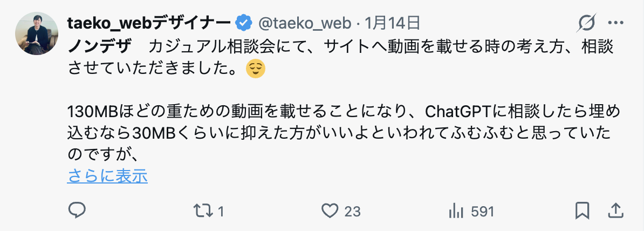
Task: Share the tweet via upload arrow icon
Action: tap(614, 210)
